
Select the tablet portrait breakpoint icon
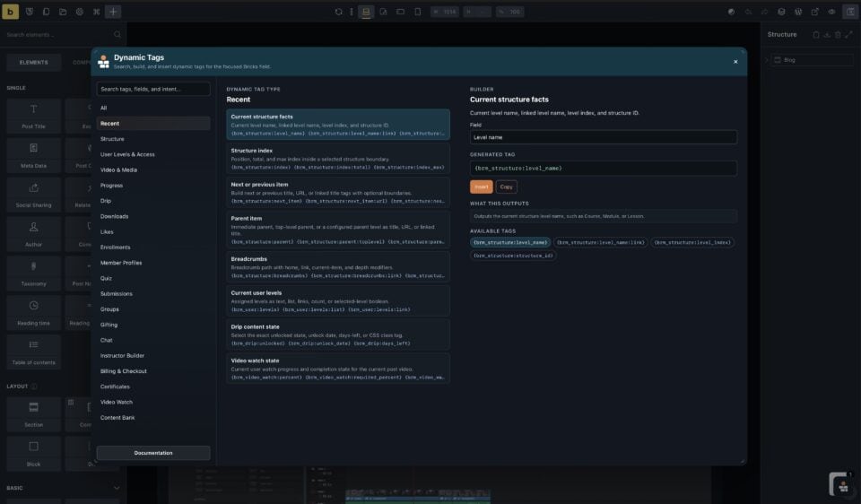coord(383,12)
